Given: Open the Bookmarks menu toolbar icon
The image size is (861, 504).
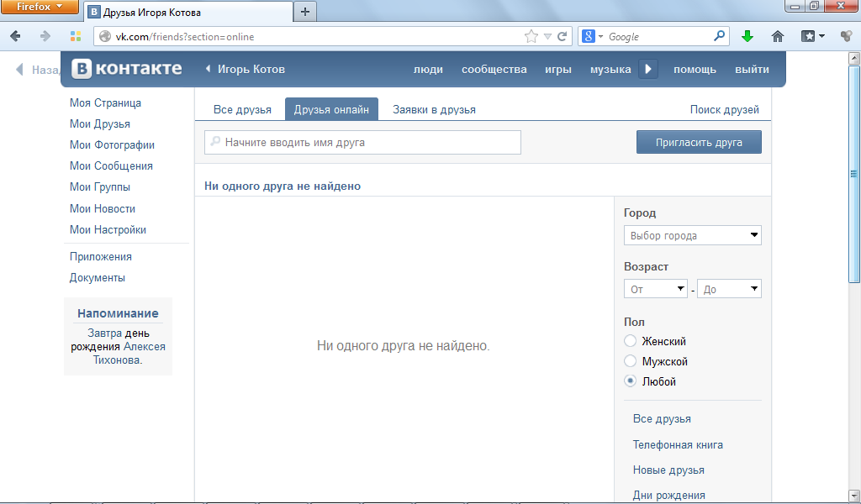Looking at the screenshot, I should click(812, 36).
